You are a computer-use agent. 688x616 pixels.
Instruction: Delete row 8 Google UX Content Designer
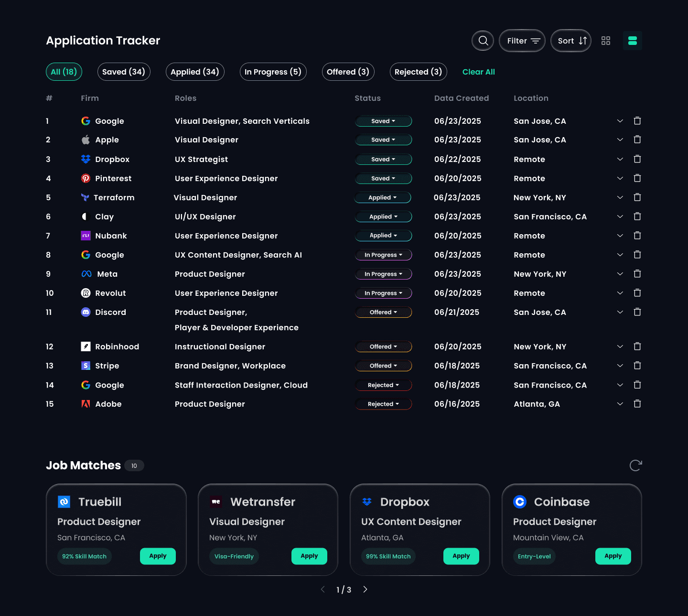tap(637, 255)
